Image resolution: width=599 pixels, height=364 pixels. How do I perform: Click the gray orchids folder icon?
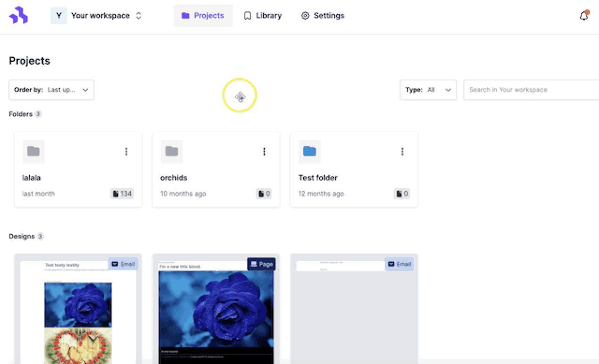click(x=171, y=151)
